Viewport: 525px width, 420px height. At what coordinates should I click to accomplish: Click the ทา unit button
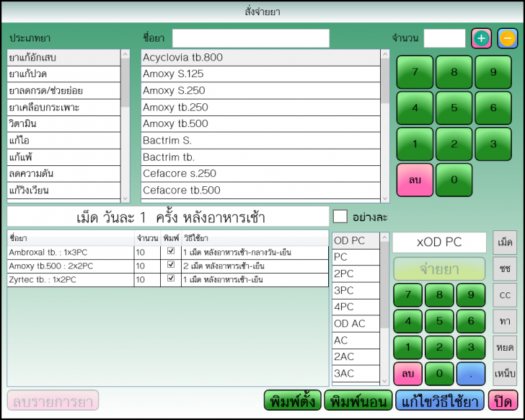point(505,321)
